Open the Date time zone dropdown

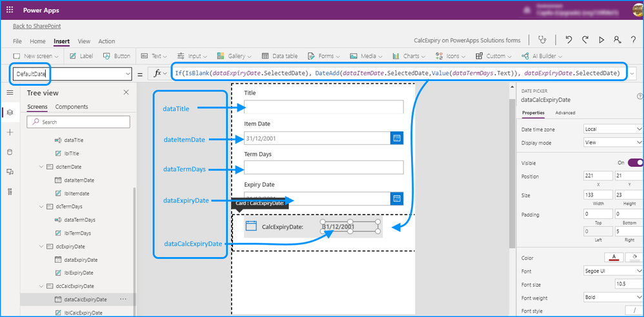pyautogui.click(x=613, y=129)
